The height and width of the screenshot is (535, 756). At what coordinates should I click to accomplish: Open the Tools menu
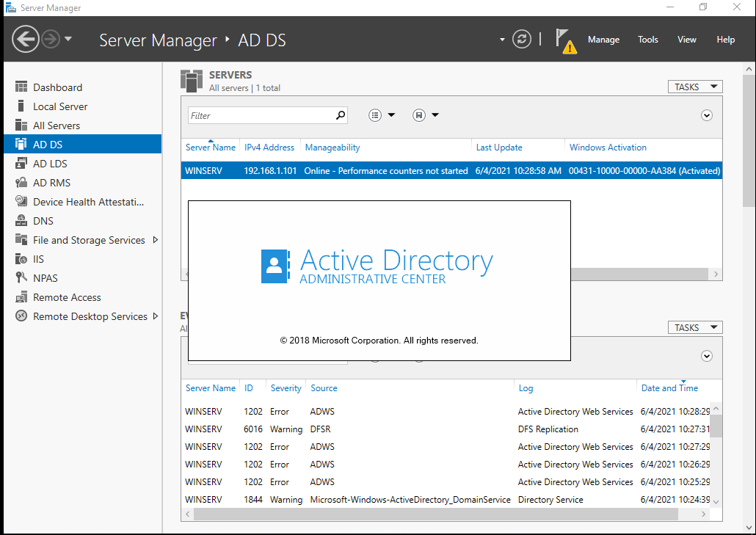(x=647, y=40)
